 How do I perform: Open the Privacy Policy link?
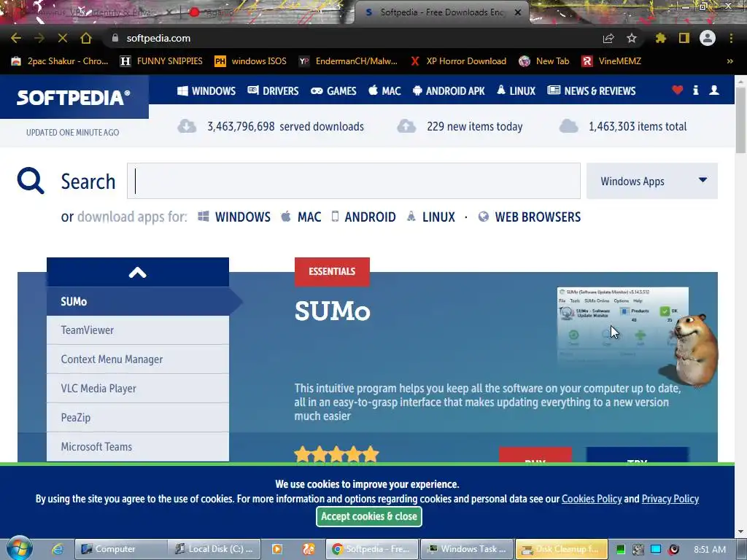[670, 499]
